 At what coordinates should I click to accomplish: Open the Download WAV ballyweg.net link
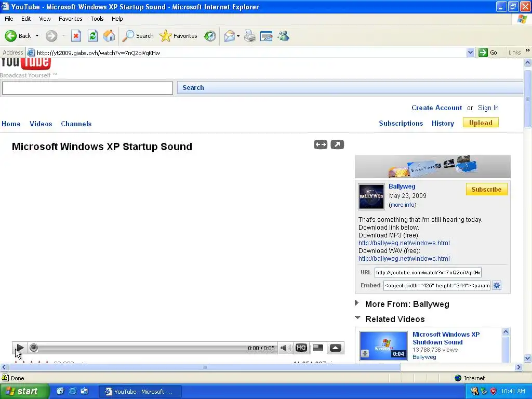point(404,259)
